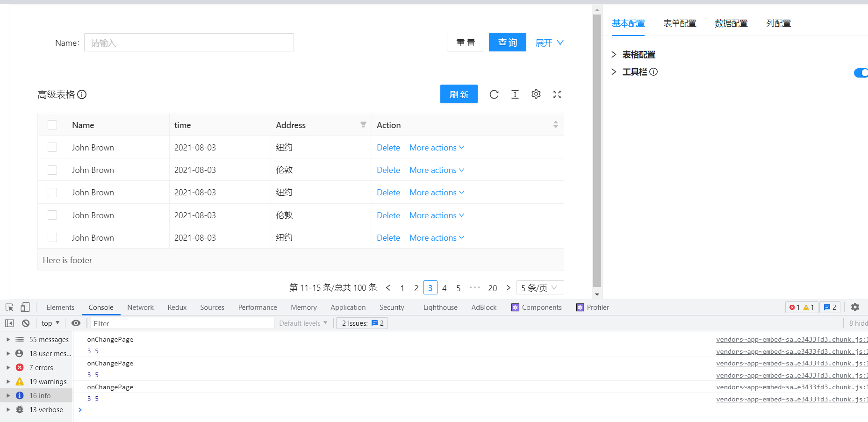This screenshot has height=422, width=868.
Task: Open the filter icon on Address column
Action: 363,125
